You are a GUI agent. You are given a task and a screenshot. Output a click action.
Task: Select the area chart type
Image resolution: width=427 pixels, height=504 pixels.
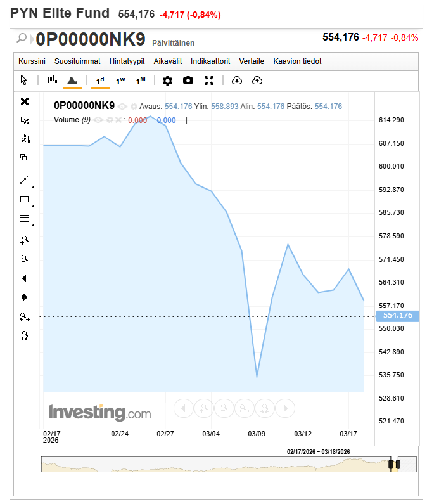[72, 81]
